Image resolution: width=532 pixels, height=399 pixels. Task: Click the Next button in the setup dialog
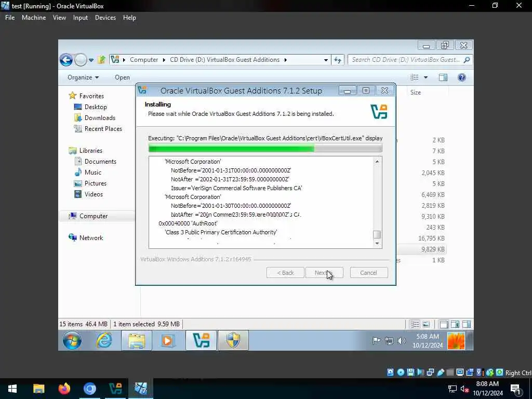324,273
